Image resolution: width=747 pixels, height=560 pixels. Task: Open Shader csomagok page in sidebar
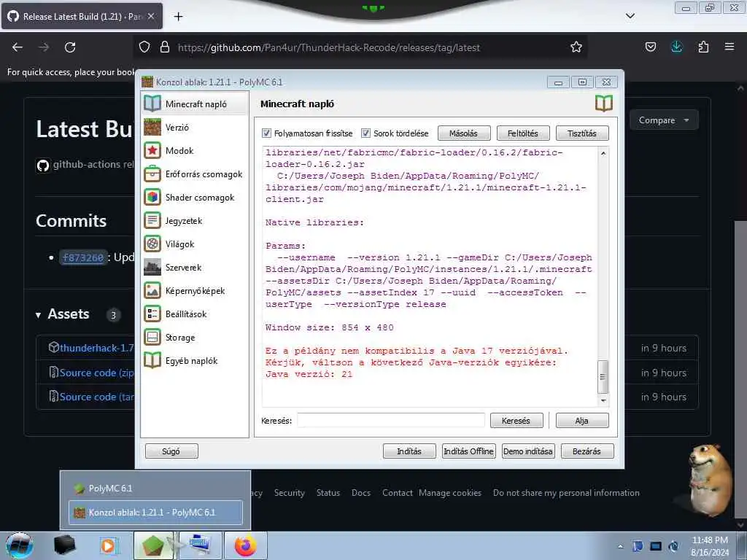tap(195, 197)
